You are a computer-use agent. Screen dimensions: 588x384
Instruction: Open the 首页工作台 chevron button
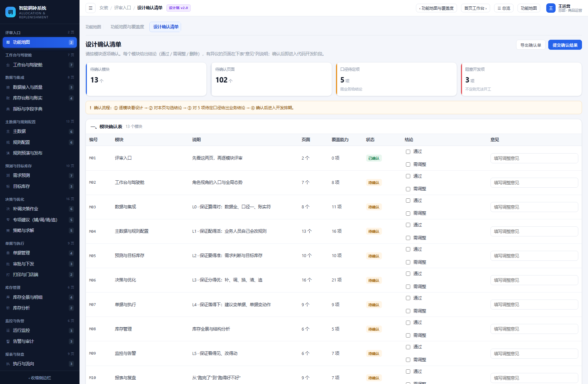pos(475,8)
